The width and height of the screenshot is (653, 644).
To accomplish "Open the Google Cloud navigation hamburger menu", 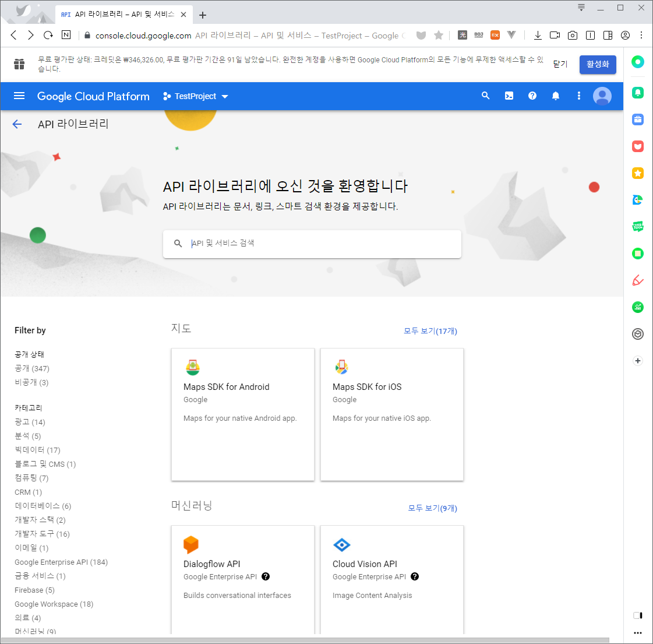I will pyautogui.click(x=19, y=96).
